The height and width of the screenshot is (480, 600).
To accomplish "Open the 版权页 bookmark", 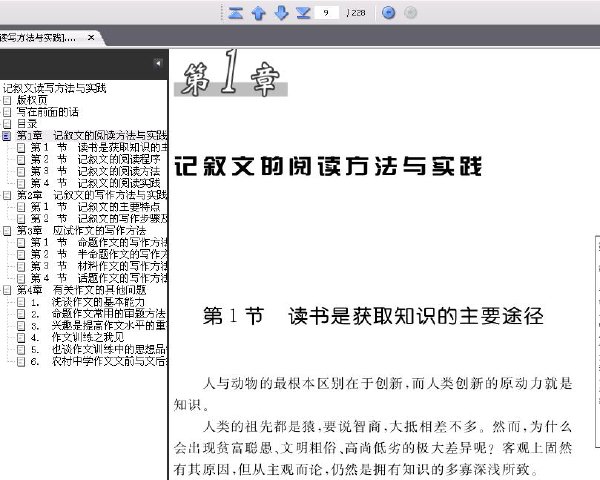I will tap(32, 100).
